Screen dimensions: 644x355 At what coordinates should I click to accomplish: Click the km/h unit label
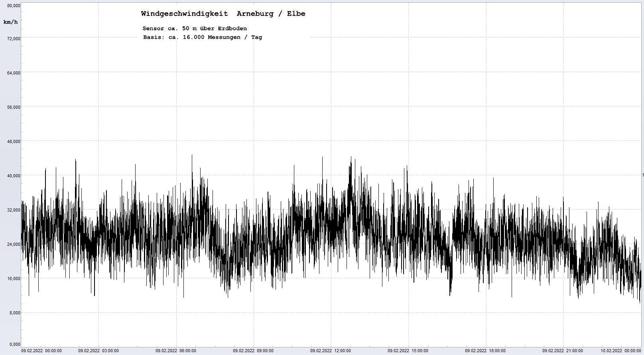point(10,22)
